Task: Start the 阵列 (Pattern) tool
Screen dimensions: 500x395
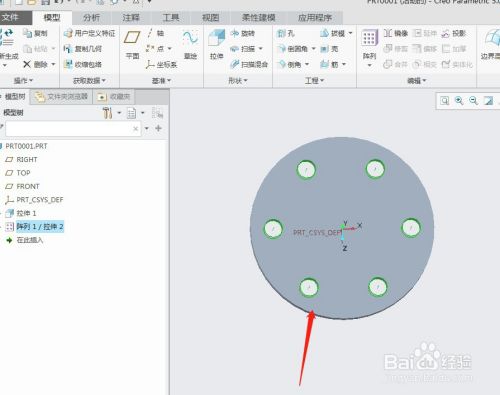Action: coord(369,45)
